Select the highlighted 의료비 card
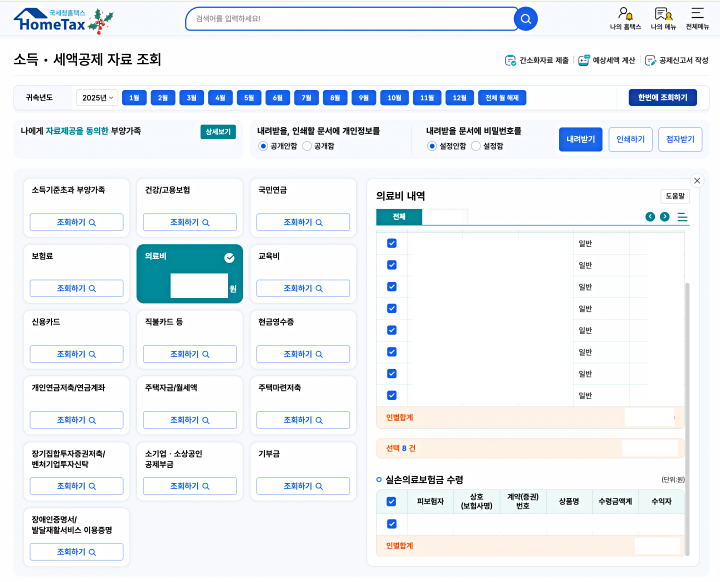This screenshot has height=582, width=720. (x=190, y=274)
